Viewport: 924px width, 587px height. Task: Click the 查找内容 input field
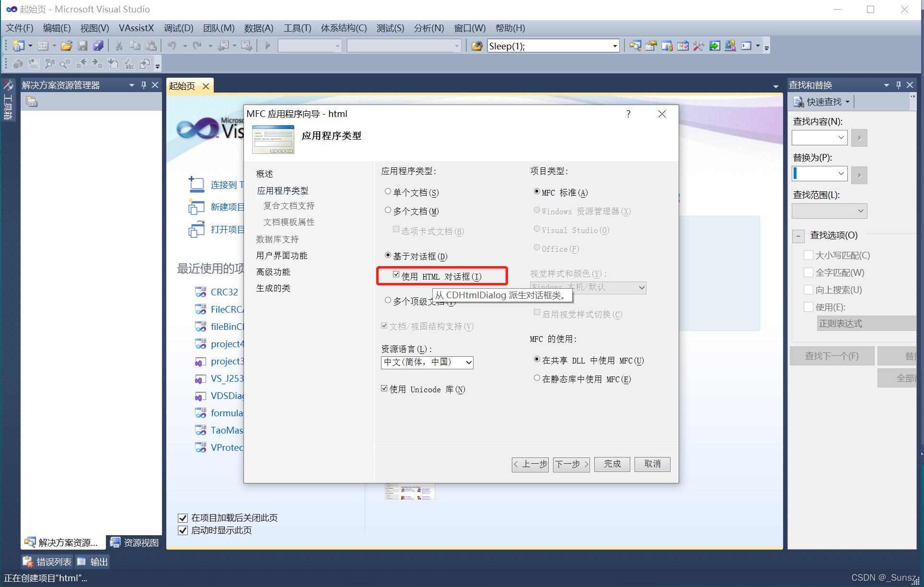814,138
